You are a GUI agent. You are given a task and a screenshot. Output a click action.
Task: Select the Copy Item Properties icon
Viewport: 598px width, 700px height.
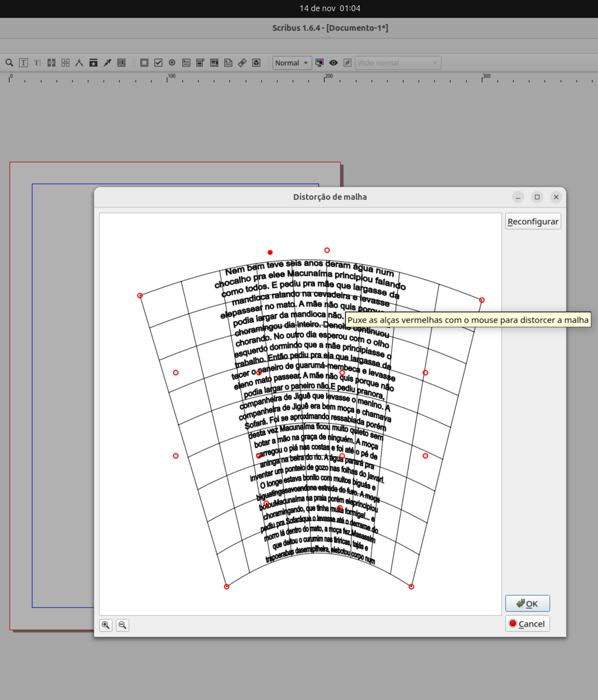pyautogui.click(x=93, y=63)
